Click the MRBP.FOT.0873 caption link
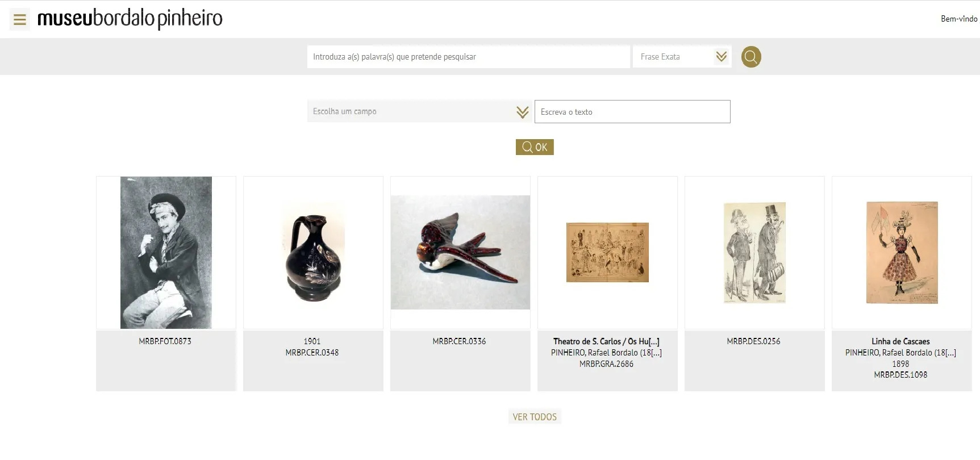 pyautogui.click(x=165, y=341)
